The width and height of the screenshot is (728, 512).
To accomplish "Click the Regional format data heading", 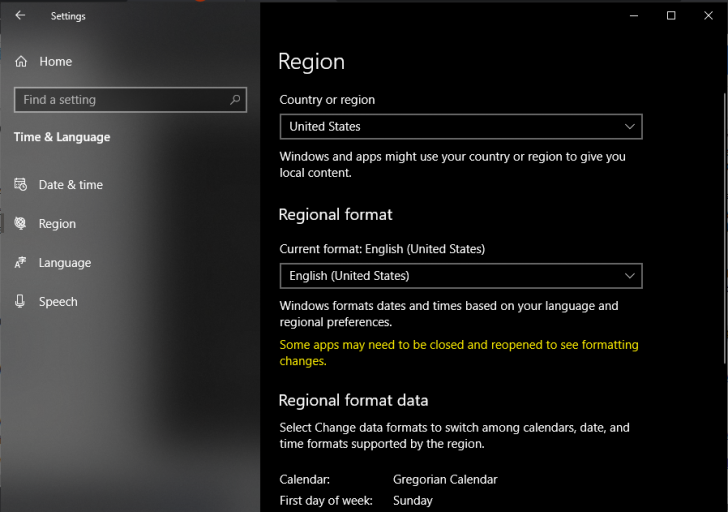I will coord(353,400).
